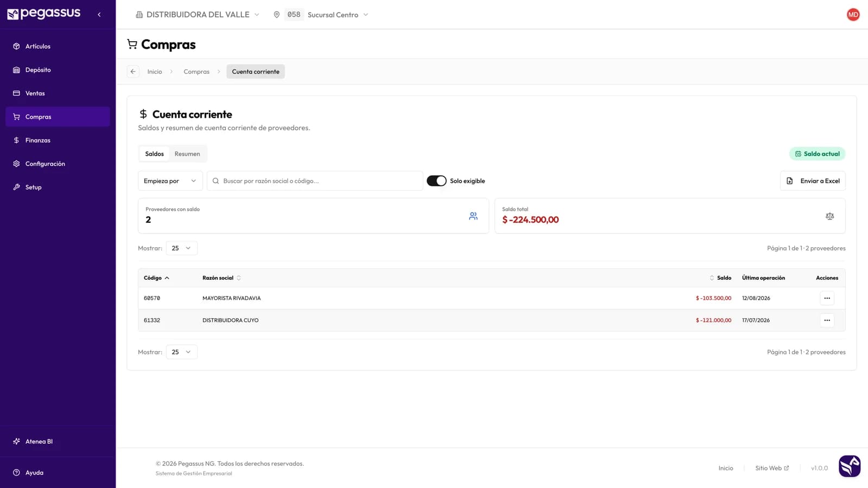This screenshot has width=868, height=488.
Task: Click the people icon in Proveedores con saldo
Action: [473, 216]
